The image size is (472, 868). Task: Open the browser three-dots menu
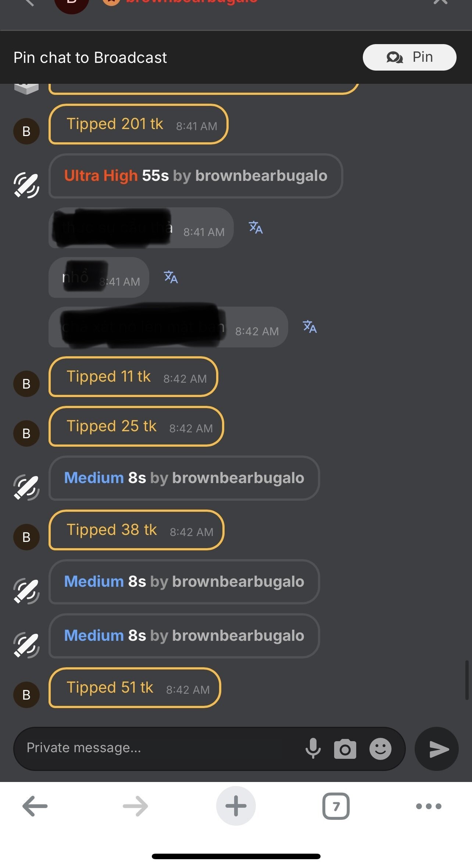(429, 806)
